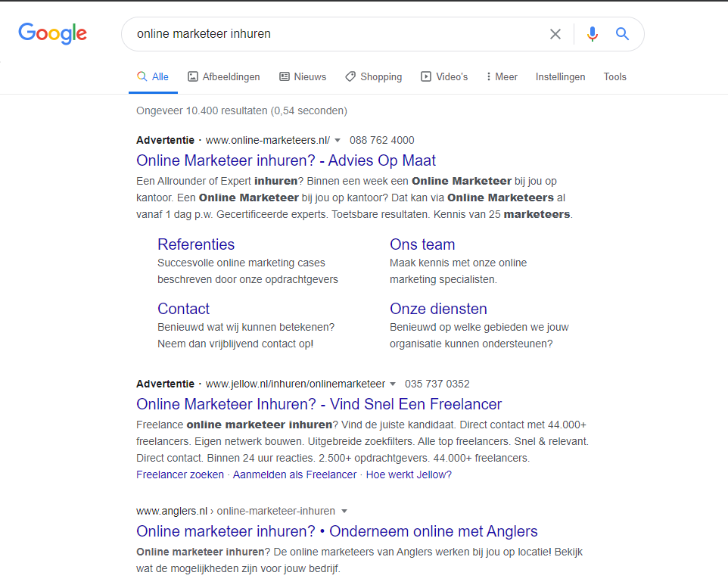Image resolution: width=728 pixels, height=588 pixels.
Task: Select the Alle results tab
Action: click(x=153, y=76)
